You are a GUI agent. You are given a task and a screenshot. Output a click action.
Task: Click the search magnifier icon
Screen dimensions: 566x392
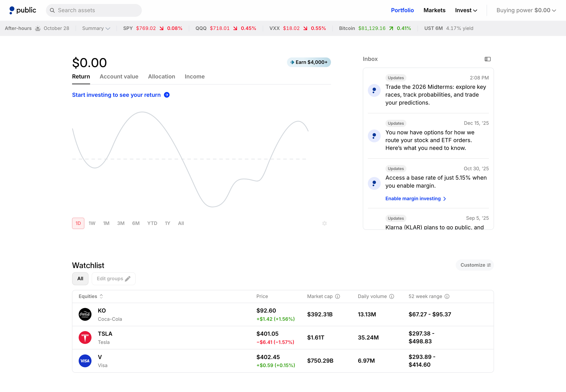coord(52,10)
